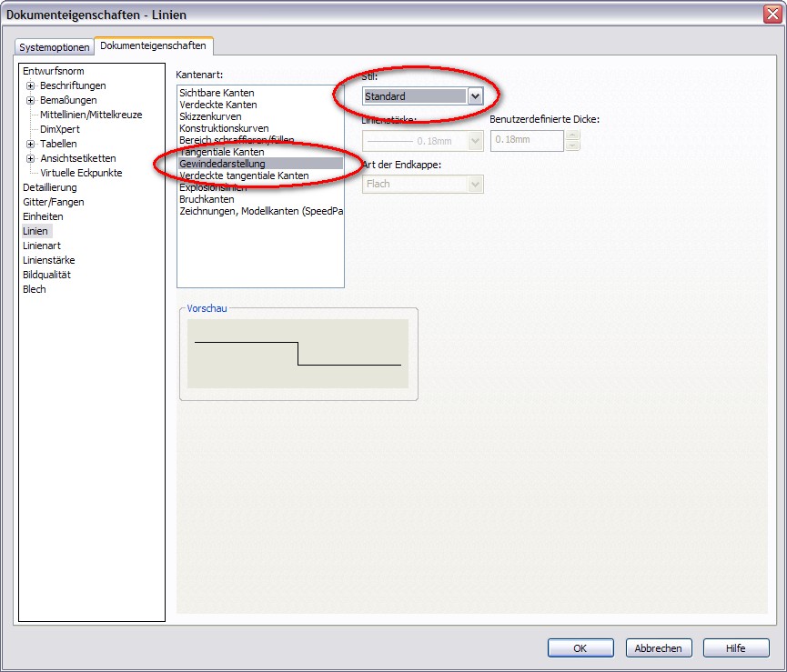This screenshot has height=672, width=787.
Task: Confirm with the OK button
Action: point(580,648)
